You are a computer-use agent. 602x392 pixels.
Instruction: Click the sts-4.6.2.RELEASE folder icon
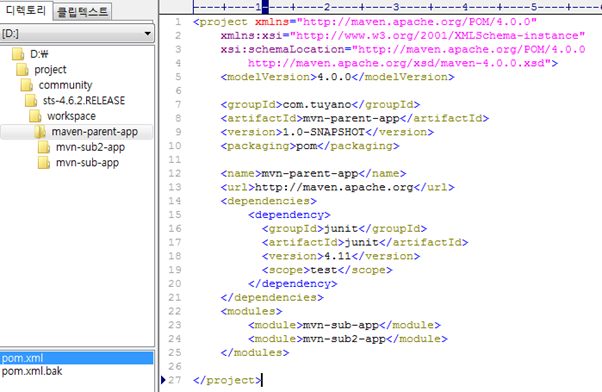pos(31,101)
